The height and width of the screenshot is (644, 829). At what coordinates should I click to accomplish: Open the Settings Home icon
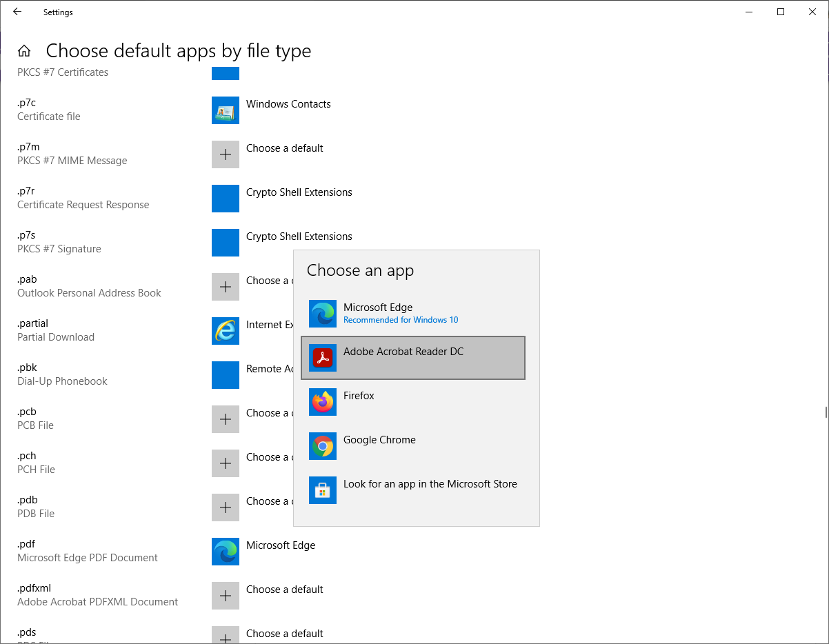(x=24, y=51)
